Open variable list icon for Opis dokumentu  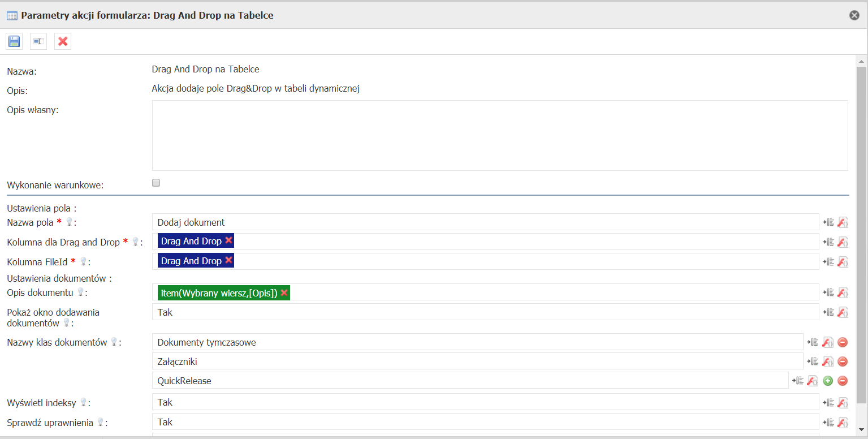[828, 292]
